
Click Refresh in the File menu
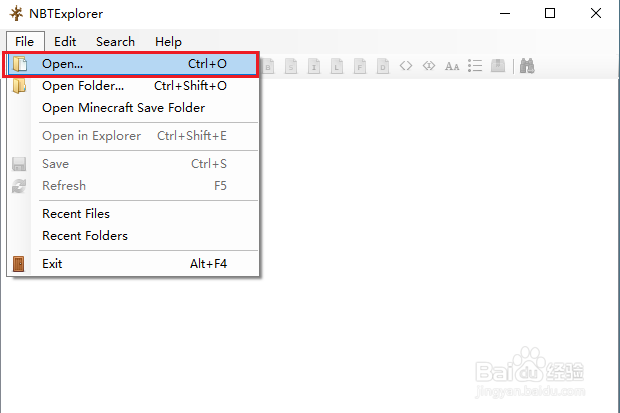(133, 186)
